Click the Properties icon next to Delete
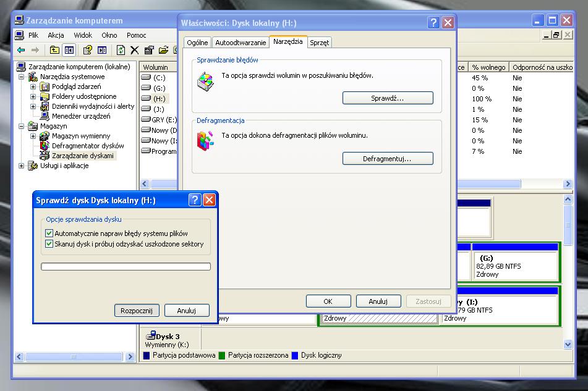Image resolution: width=588 pixels, height=391 pixels. point(149,50)
